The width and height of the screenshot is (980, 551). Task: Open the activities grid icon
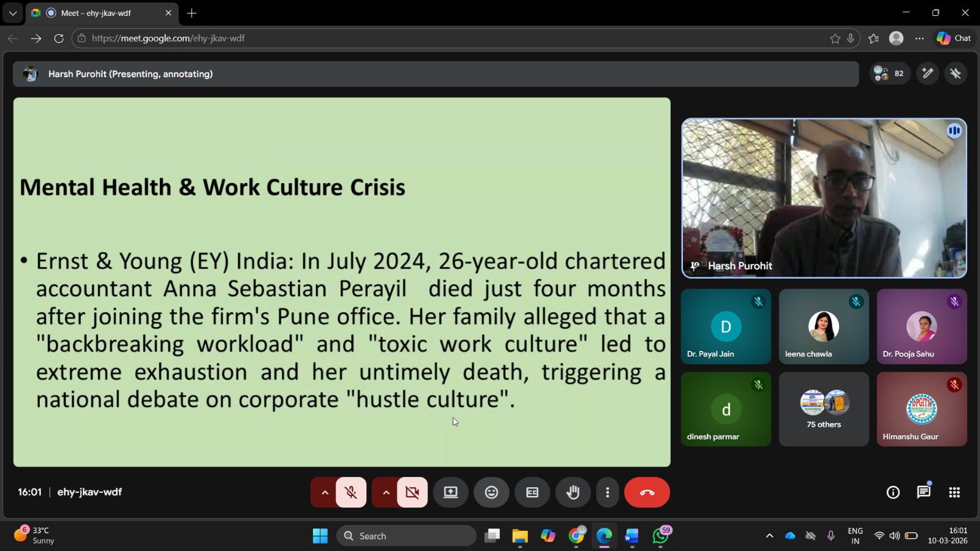point(954,492)
